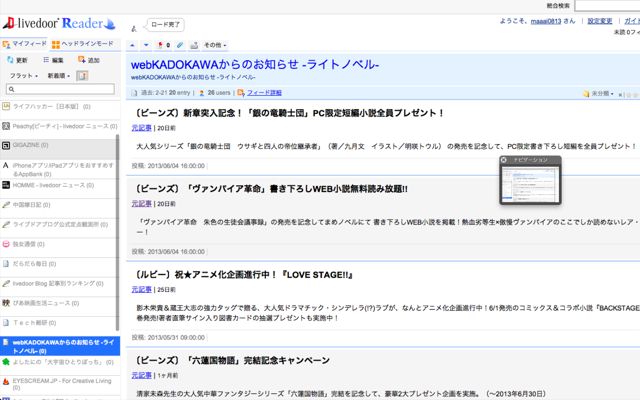Select the AppBank iPhoneアプリ feed

click(58, 169)
